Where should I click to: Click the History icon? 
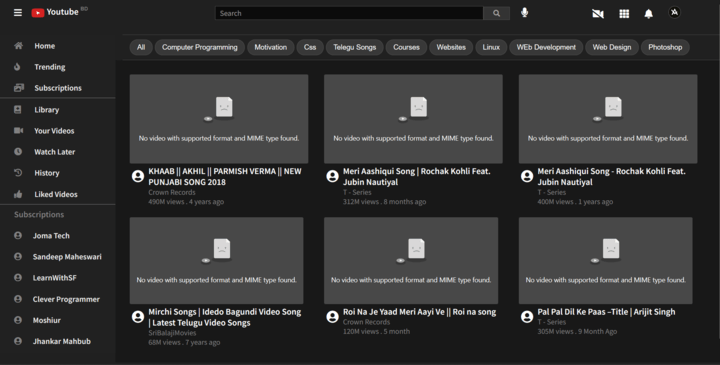tap(18, 173)
